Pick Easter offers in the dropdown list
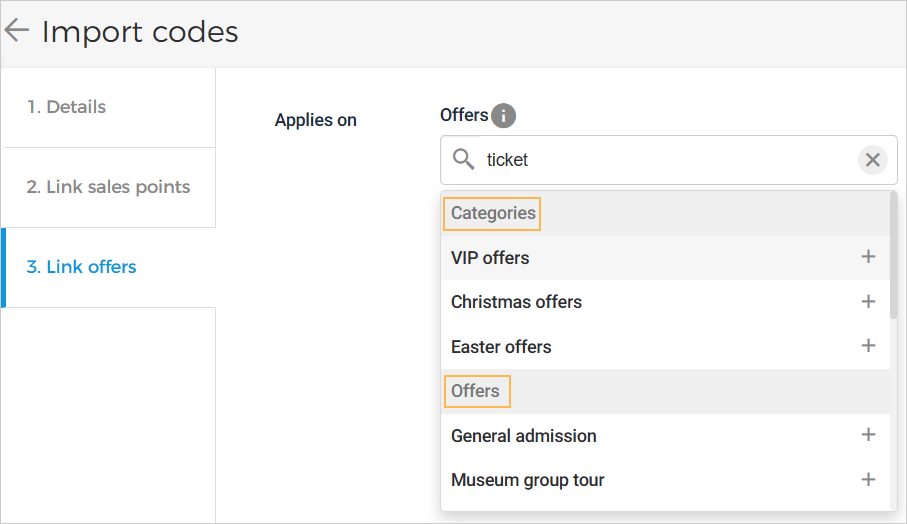 501,347
